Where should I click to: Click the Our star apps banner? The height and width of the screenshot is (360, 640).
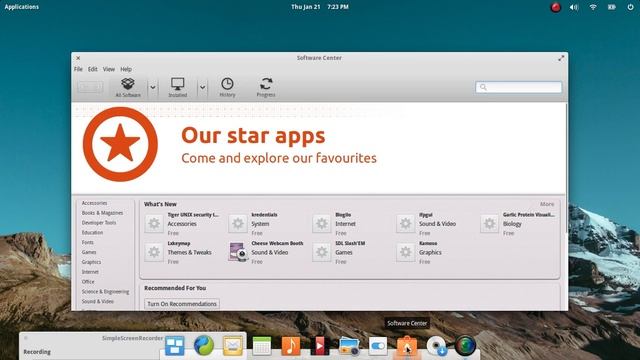(319, 149)
